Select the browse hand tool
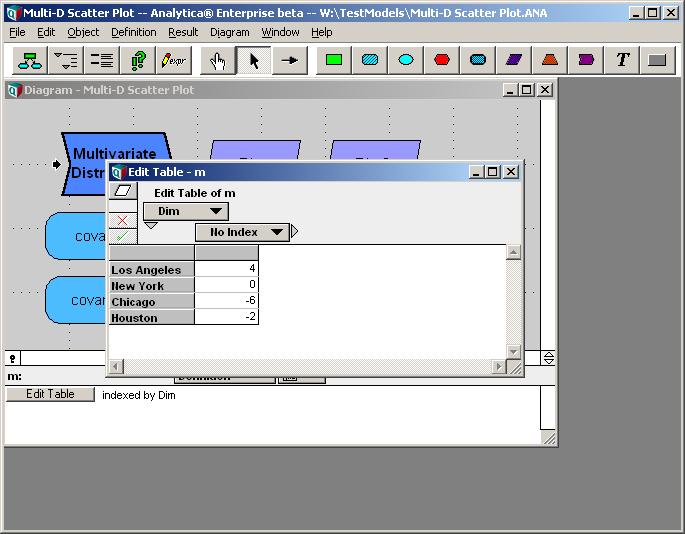Viewport: 685px width, 534px height. tap(217, 60)
